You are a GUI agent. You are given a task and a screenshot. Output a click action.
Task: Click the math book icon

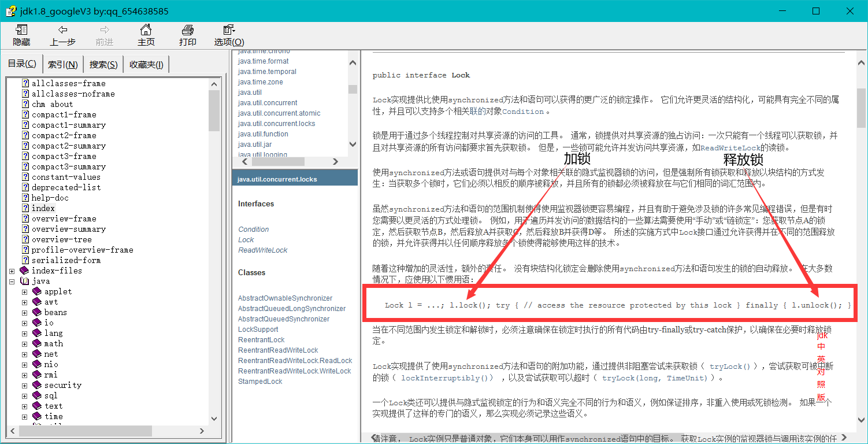pyautogui.click(x=37, y=343)
